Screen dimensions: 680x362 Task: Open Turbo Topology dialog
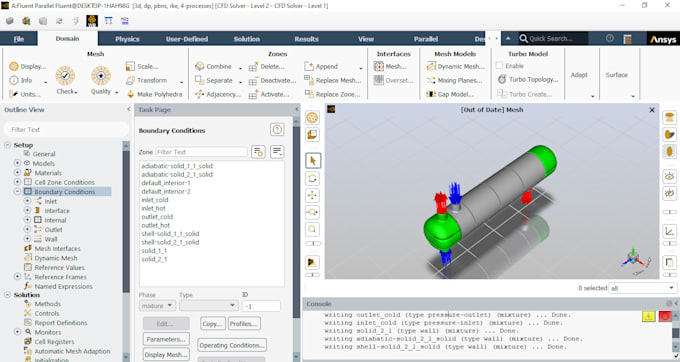pos(528,79)
